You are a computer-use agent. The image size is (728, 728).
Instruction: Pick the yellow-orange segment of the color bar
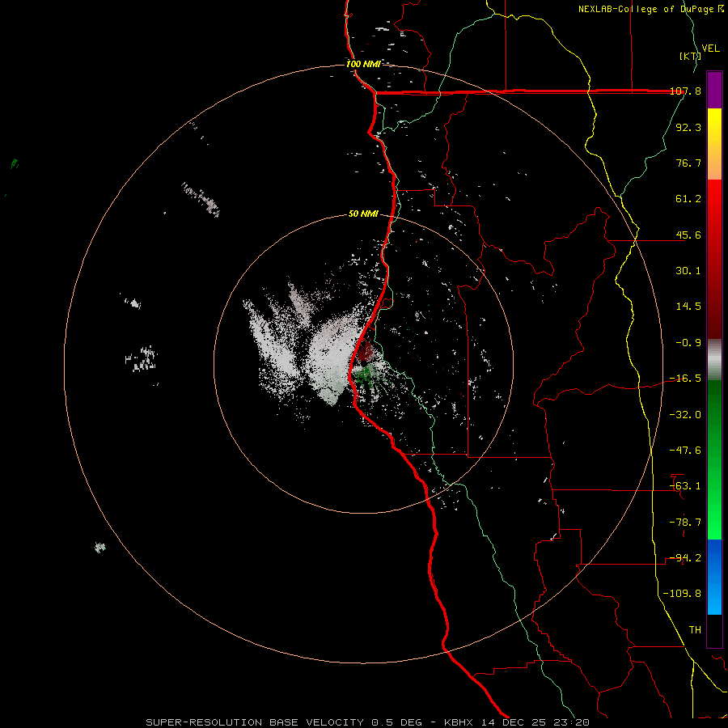[714, 144]
